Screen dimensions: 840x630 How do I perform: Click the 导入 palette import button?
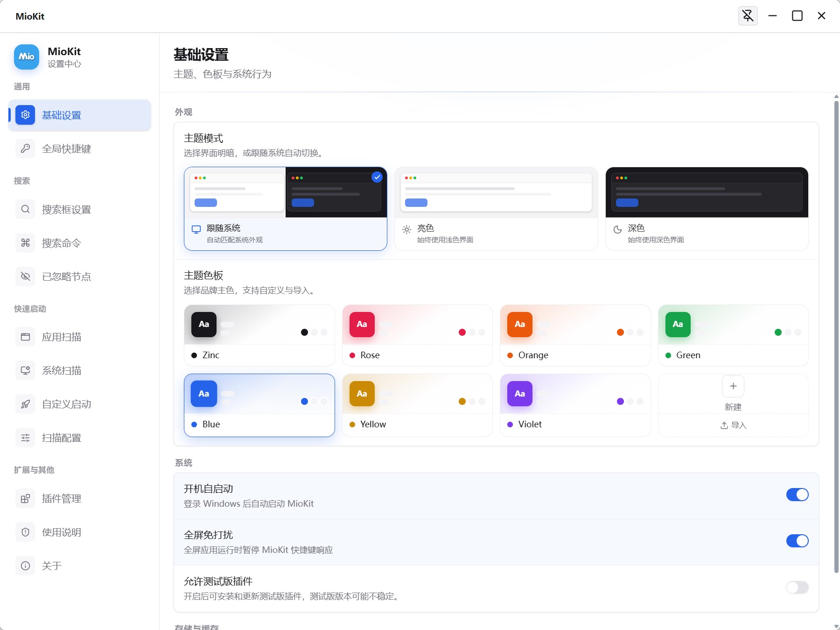(733, 425)
